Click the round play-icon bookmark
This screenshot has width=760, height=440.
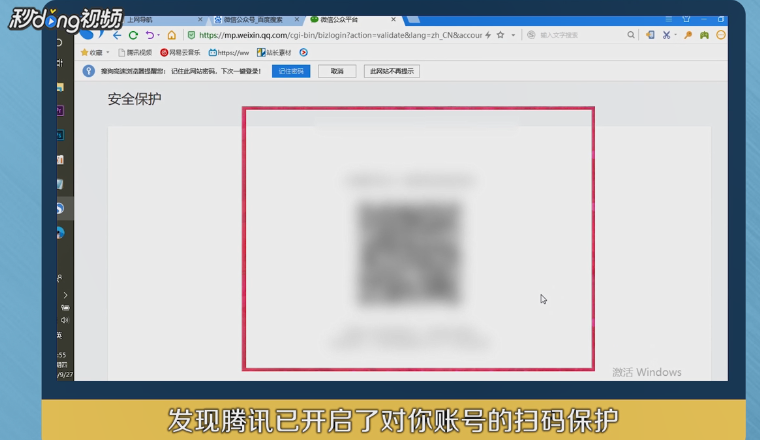(303, 52)
